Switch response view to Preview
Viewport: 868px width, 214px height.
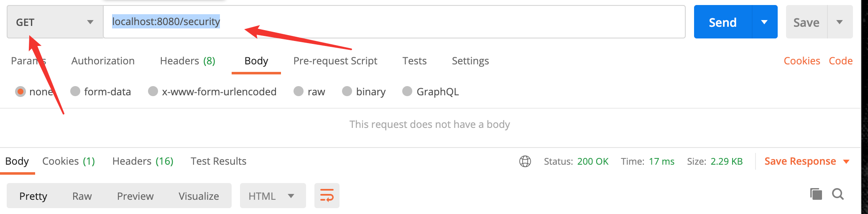135,196
